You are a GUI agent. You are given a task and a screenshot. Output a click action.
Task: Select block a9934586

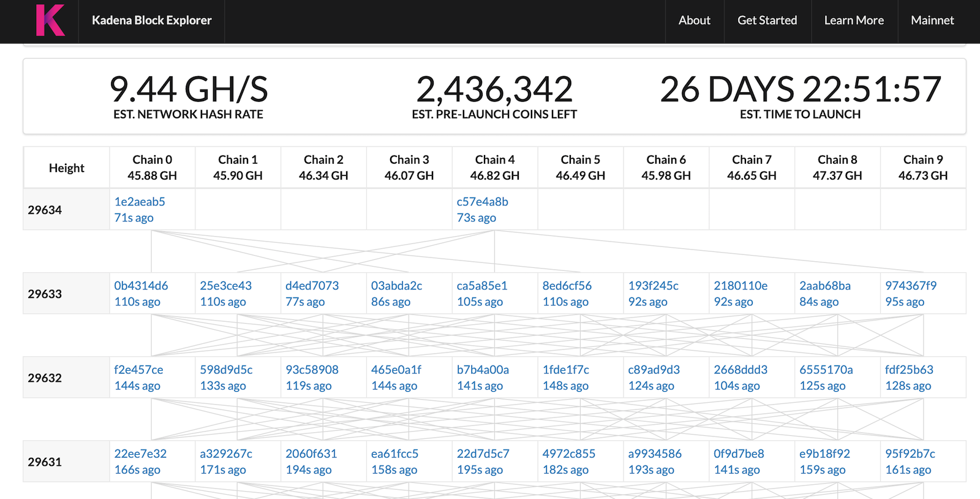655,454
